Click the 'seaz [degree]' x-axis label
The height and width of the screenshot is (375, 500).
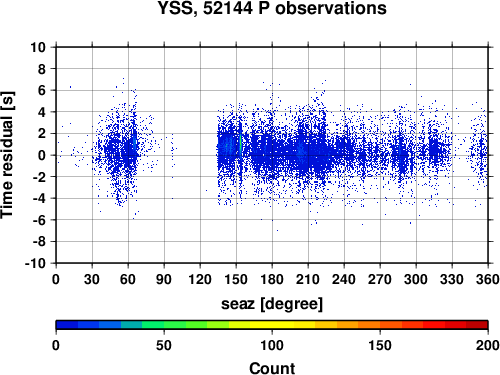click(272, 304)
